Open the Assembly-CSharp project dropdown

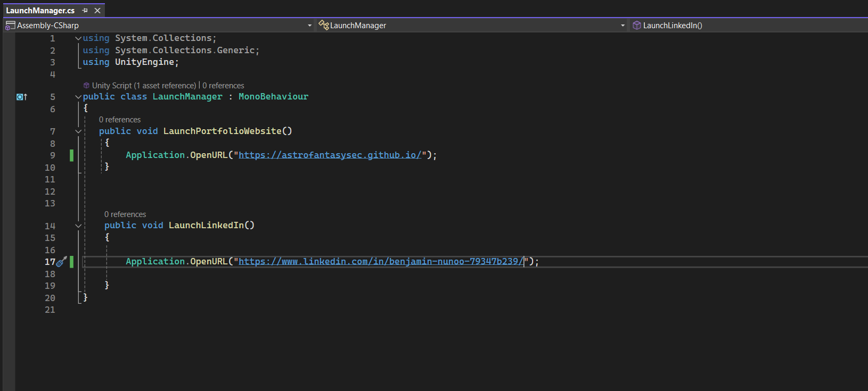pos(310,26)
